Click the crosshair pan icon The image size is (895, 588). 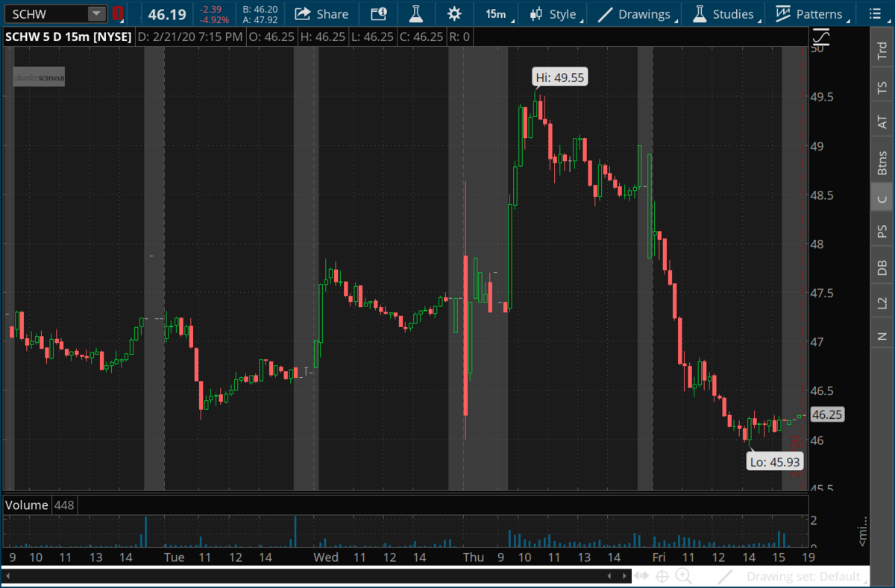[662, 576]
